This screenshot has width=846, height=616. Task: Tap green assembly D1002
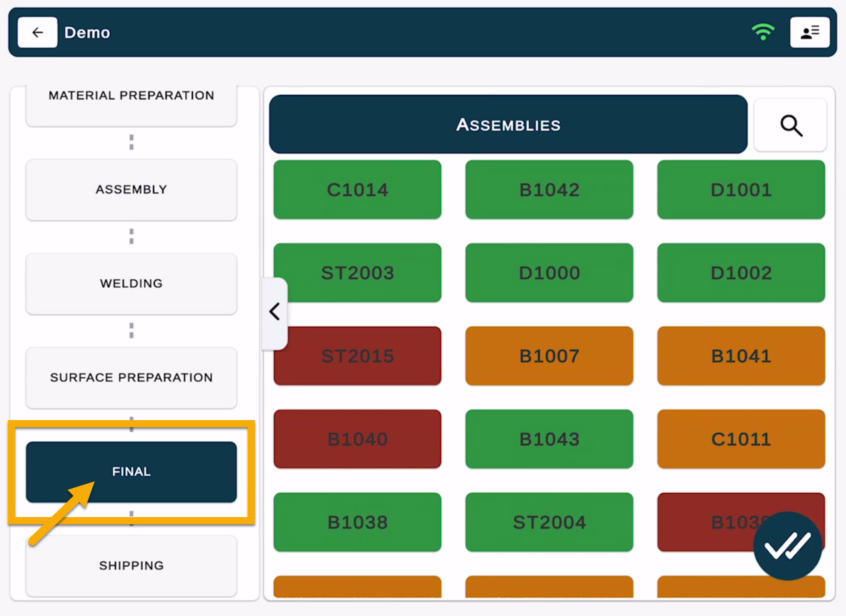tap(741, 273)
